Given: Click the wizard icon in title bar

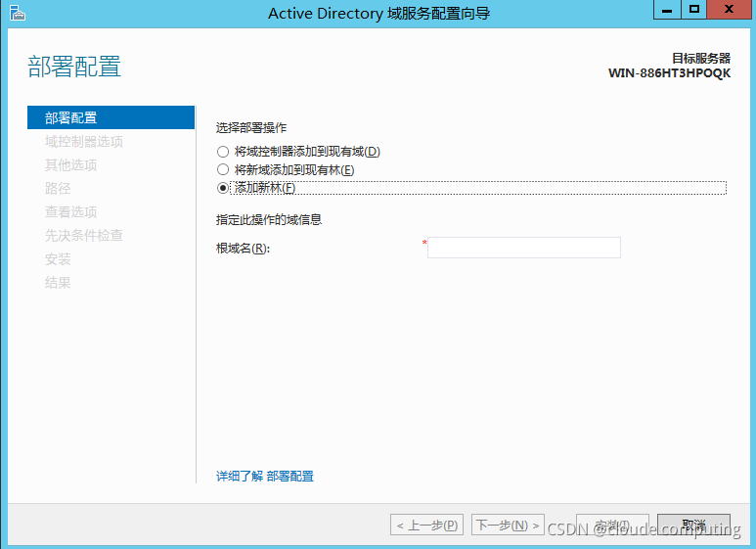Looking at the screenshot, I should [x=18, y=13].
